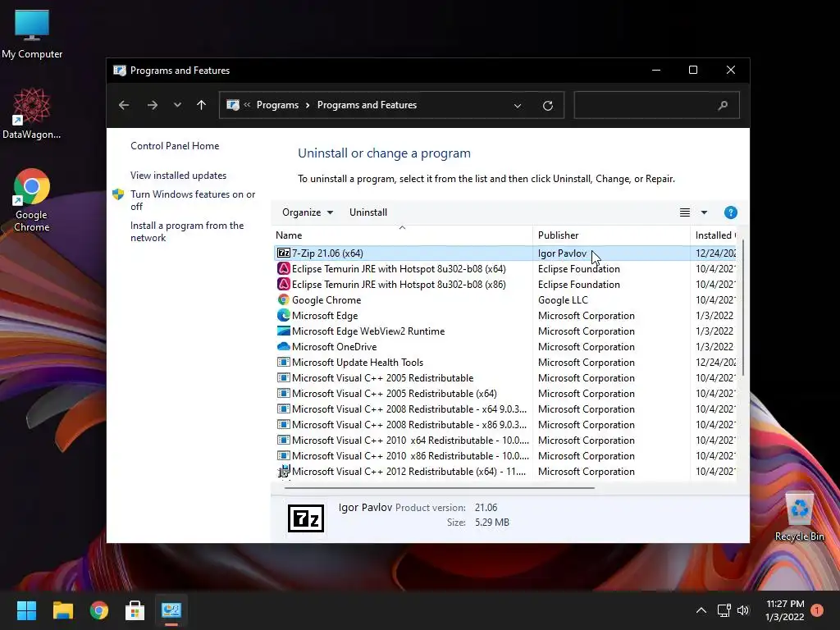Click the horizontal scrollbar of program list
The height and width of the screenshot is (630, 840).
click(x=440, y=488)
